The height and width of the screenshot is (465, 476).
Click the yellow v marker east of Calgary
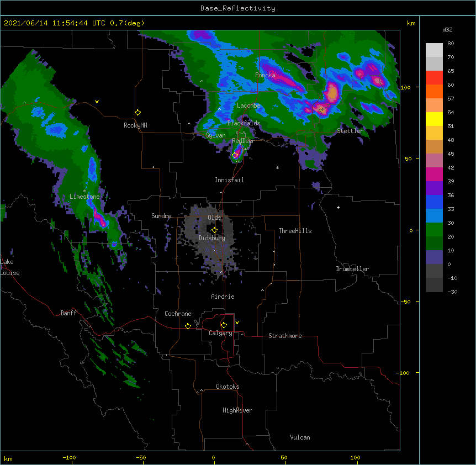point(237,323)
